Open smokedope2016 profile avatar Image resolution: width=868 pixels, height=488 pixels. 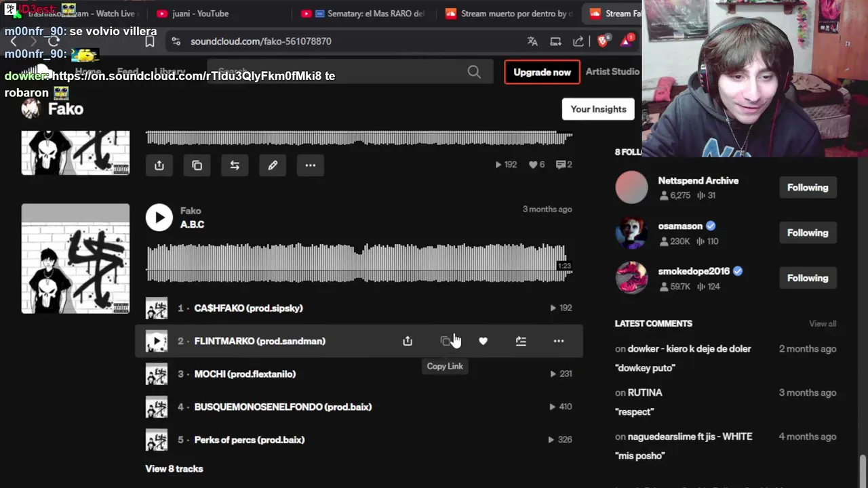tap(631, 278)
